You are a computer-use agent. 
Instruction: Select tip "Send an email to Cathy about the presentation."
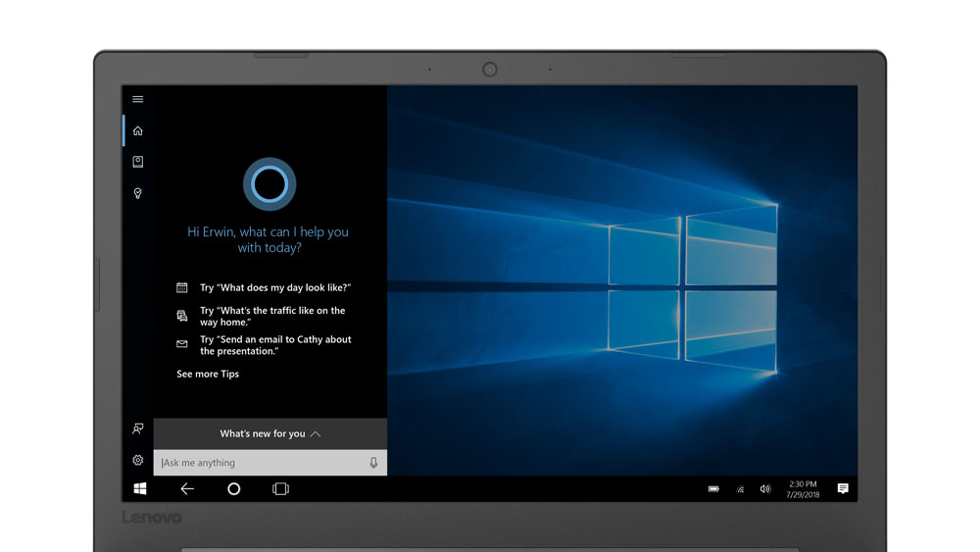275,345
